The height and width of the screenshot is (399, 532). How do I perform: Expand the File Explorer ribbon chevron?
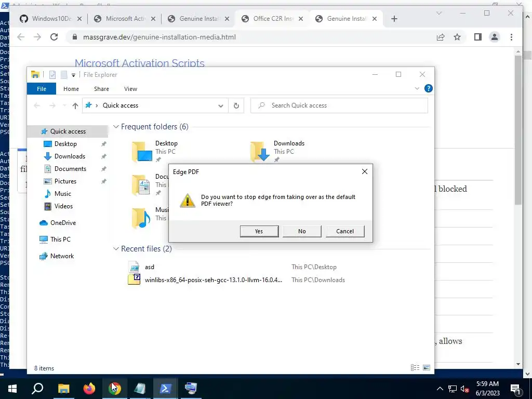(x=417, y=88)
